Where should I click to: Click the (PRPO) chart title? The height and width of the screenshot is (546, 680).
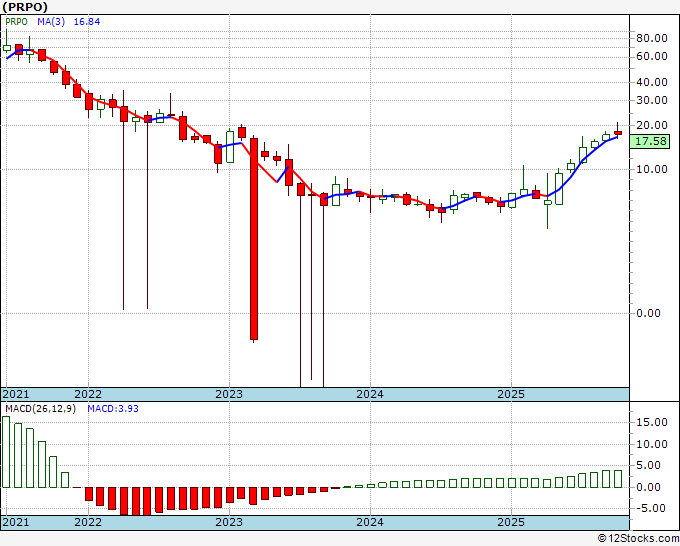[25, 7]
